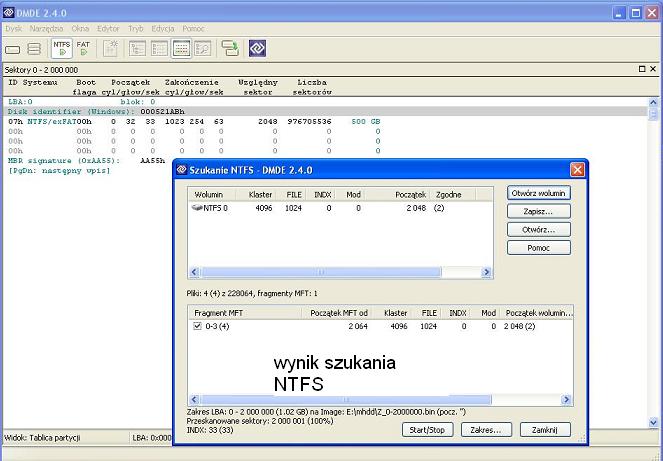
Task: Start NTFS search from toolbar
Action: (62, 49)
